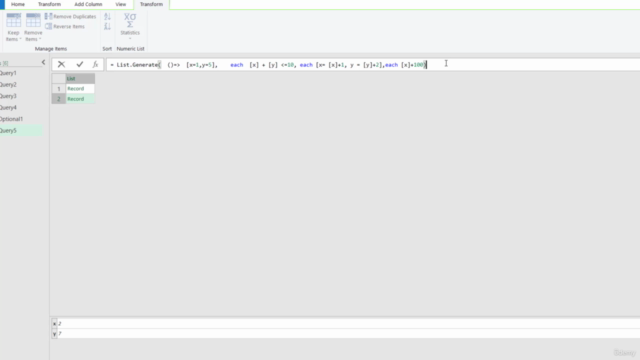
Task: Click the y value 7 in preview
Action: tap(60, 334)
